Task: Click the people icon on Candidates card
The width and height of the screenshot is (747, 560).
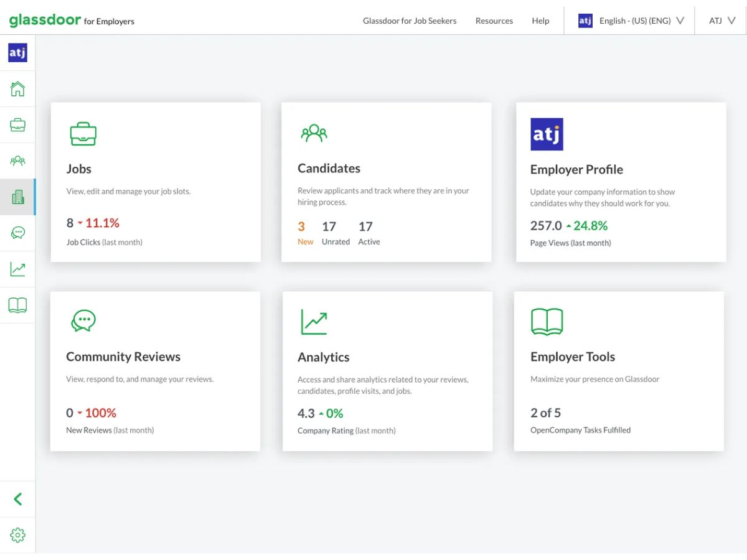Action: coord(314,133)
